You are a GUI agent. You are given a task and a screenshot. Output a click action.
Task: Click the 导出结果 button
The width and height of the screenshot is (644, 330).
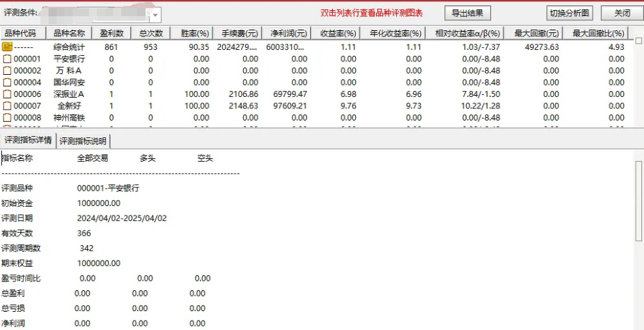(468, 13)
